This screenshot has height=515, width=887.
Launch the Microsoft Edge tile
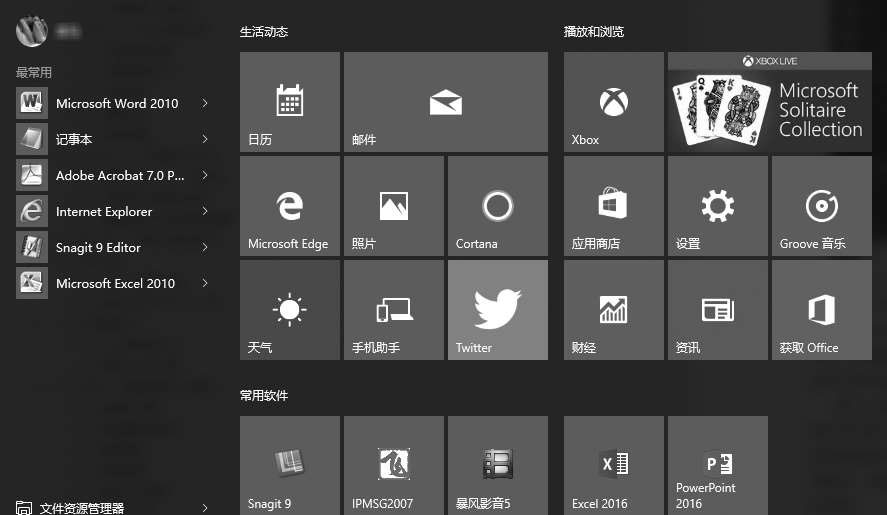(x=289, y=206)
